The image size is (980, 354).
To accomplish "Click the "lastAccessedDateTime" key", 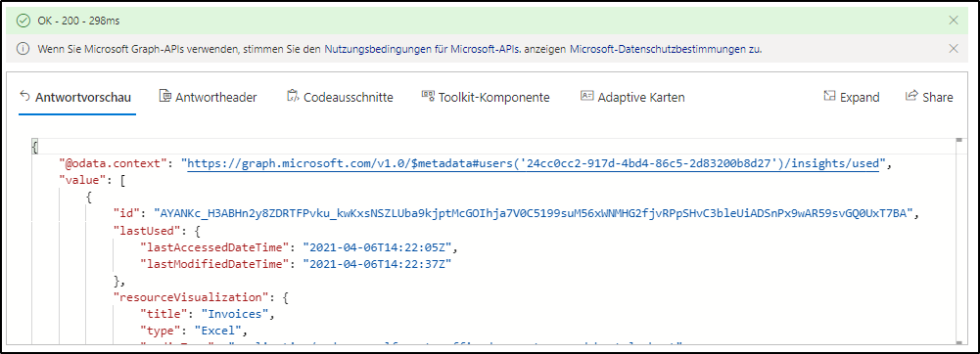I will [214, 247].
